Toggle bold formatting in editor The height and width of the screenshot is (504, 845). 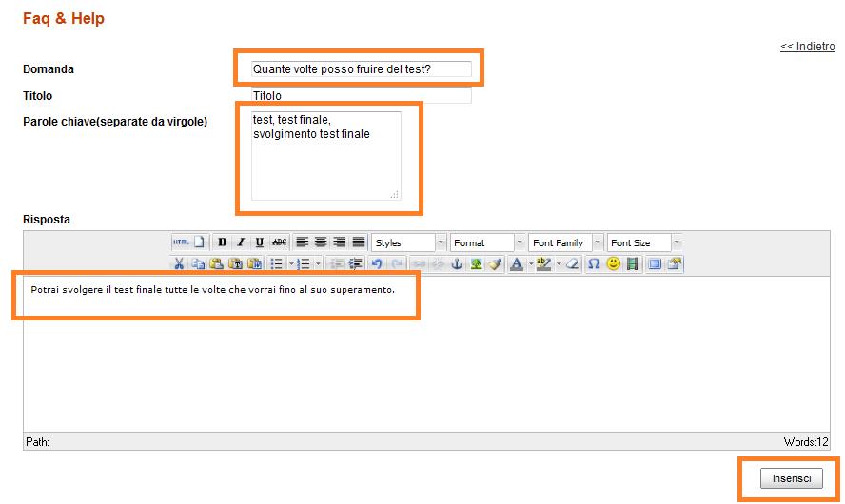tap(222, 242)
